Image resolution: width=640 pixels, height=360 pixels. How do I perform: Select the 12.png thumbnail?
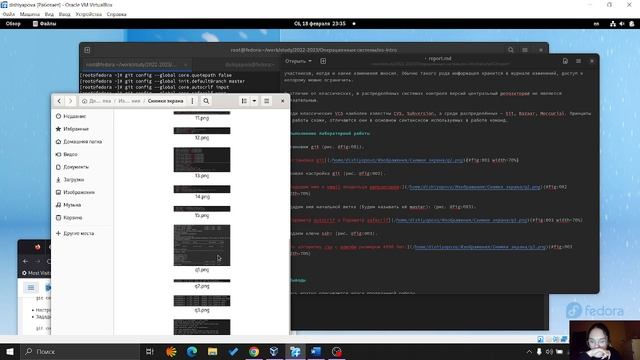[x=202, y=131]
